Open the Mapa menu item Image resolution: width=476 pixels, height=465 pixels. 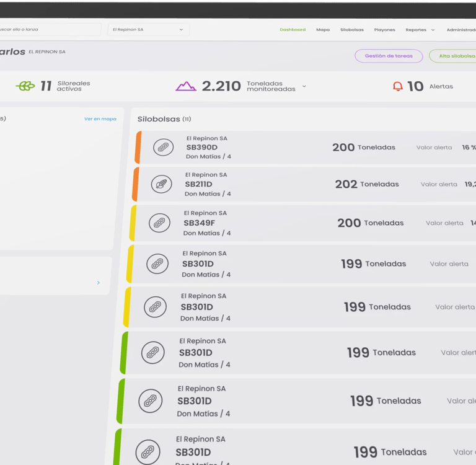tap(323, 30)
